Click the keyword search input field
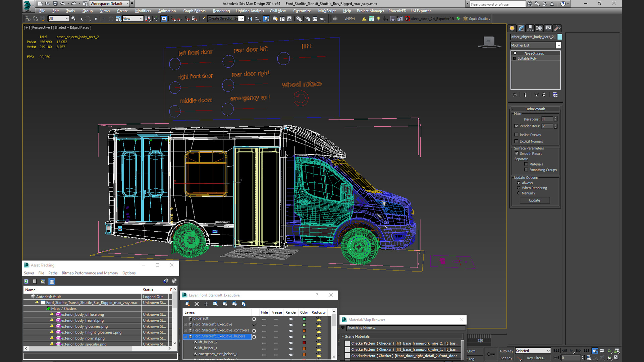Viewport: 644px width, 362px height. click(497, 4)
